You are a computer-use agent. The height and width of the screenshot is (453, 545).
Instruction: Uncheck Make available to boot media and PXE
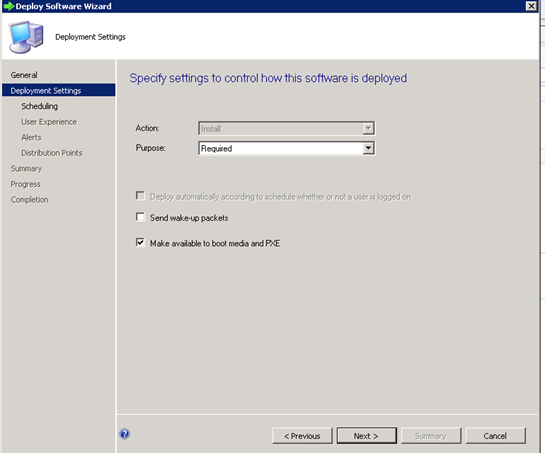click(x=140, y=242)
